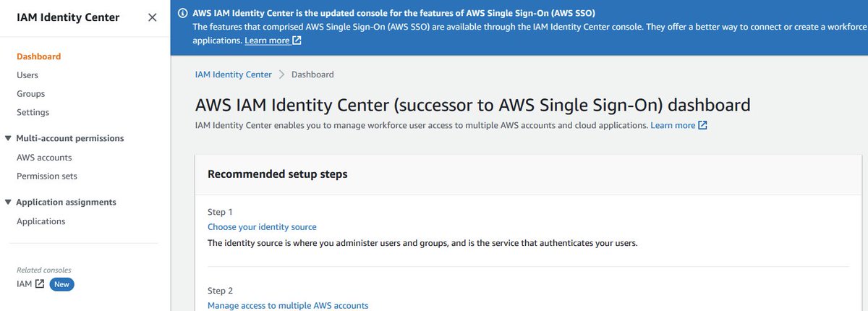Screen dimensions: 868x311
Task: Click Choose your identity source link
Action: [x=262, y=227]
